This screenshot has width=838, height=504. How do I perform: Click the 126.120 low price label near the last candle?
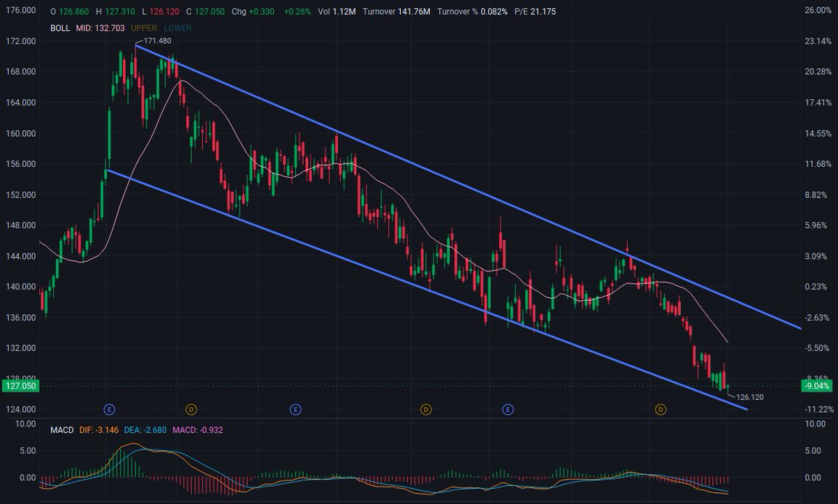tap(750, 397)
